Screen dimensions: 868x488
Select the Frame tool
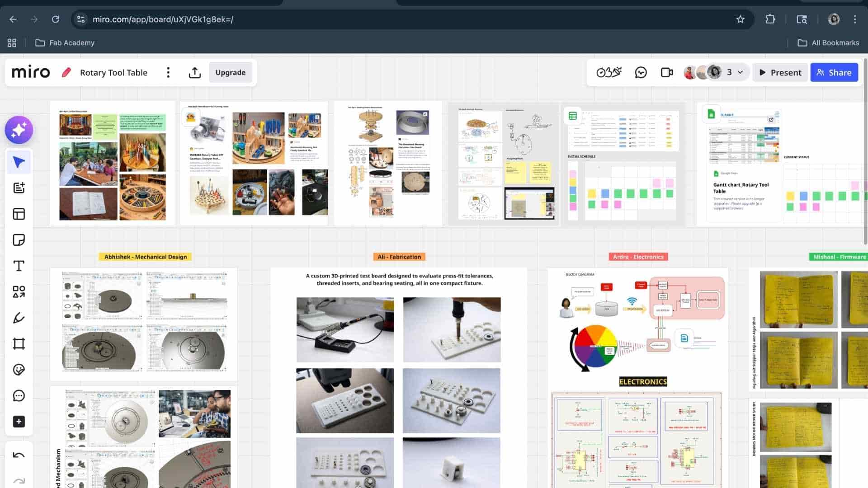pos(19,344)
